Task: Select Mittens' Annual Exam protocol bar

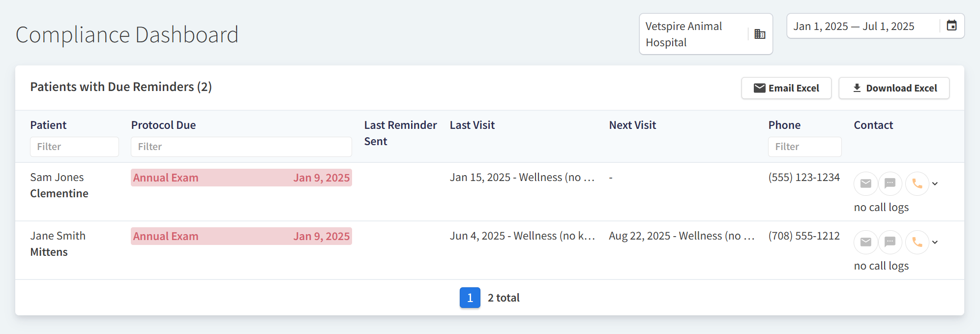Action: pos(241,236)
